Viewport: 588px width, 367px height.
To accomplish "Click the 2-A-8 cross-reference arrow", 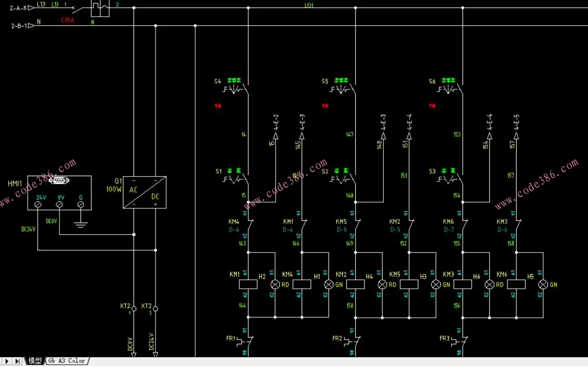I will coord(31,8).
